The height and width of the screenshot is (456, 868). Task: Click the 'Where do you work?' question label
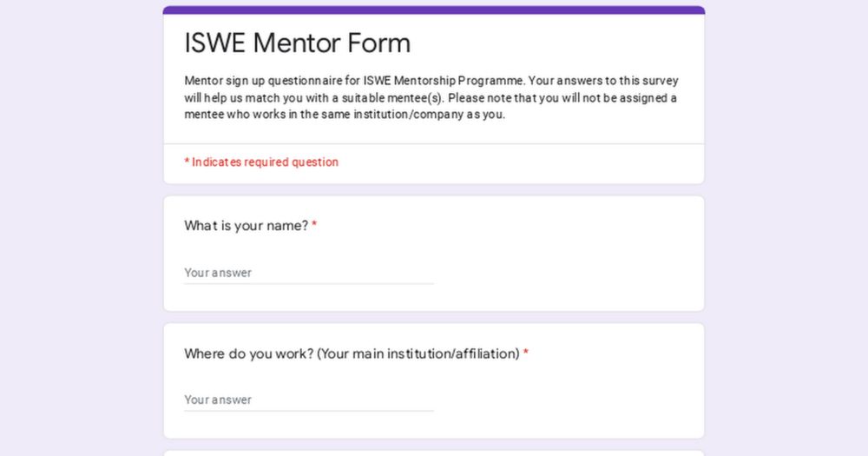(x=352, y=354)
